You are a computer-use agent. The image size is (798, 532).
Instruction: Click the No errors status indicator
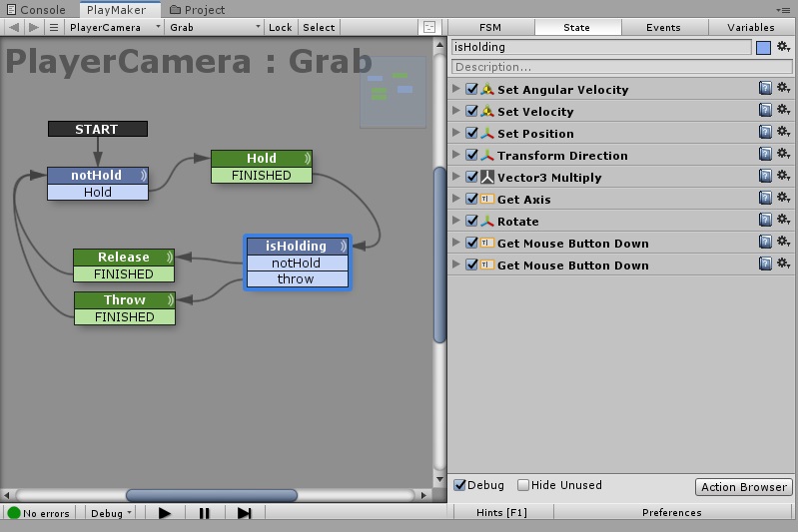click(39, 513)
